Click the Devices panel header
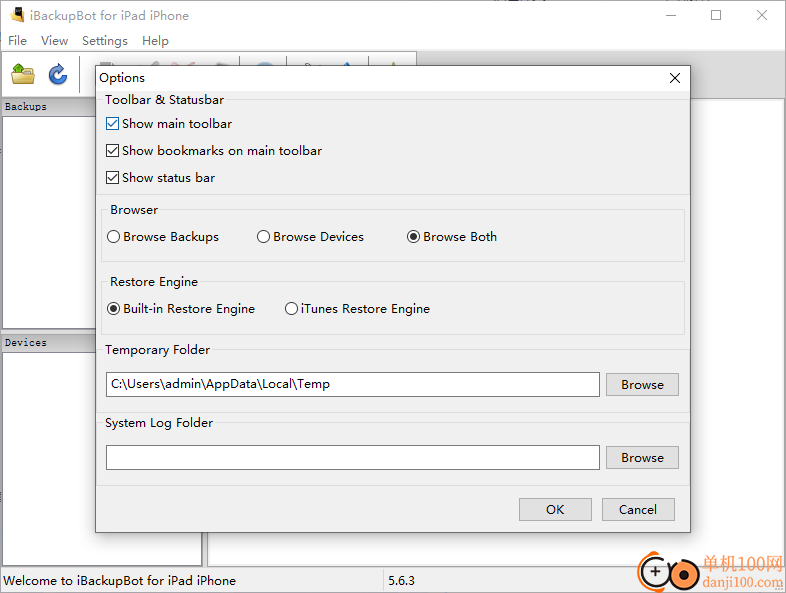Screen dimensions: 786x593 click(x=49, y=343)
